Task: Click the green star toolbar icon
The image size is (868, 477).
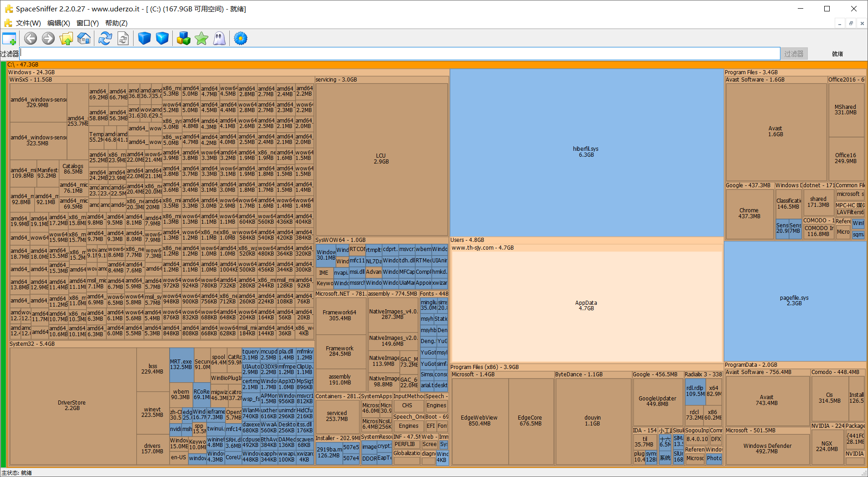Action: 201,39
